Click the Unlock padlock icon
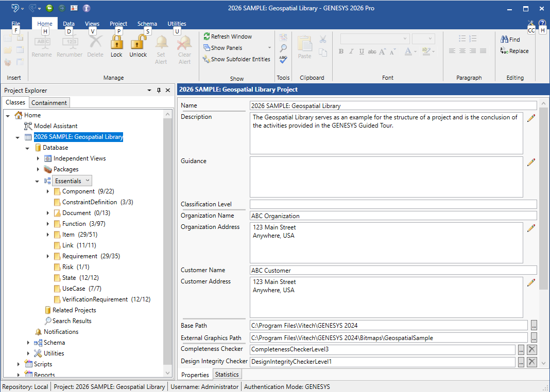Image resolution: width=550 pixels, height=392 pixels. click(138, 43)
